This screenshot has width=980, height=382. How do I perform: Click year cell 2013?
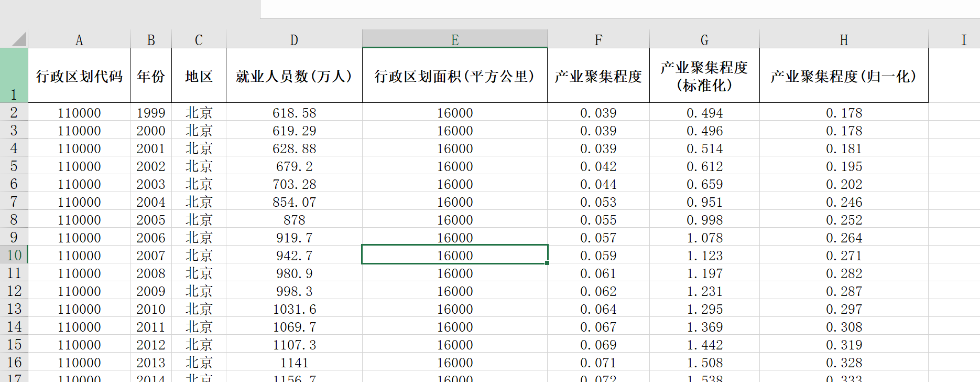[151, 362]
